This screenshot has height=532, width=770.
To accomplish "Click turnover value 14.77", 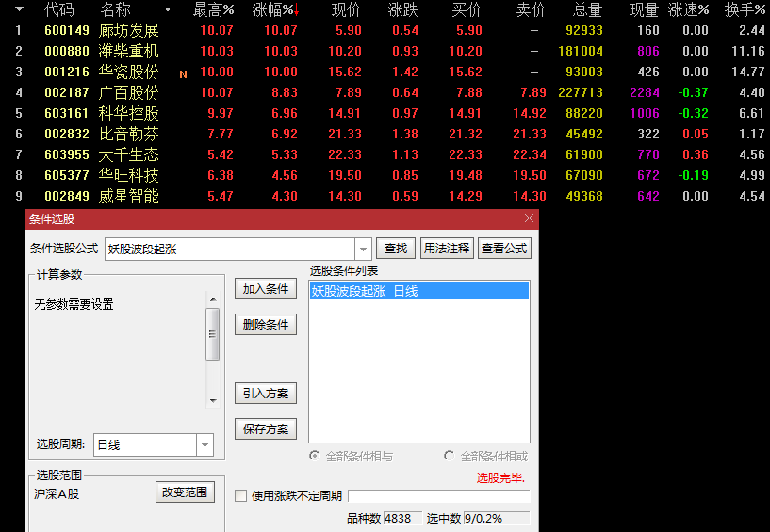I will (x=748, y=72).
